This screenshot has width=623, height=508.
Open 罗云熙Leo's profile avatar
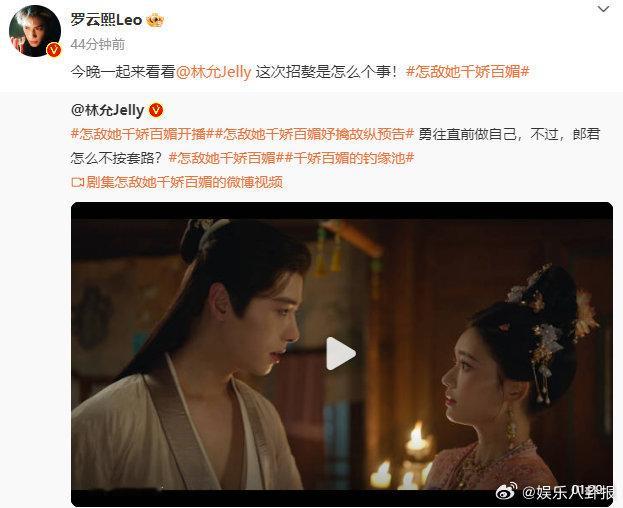coord(35,31)
